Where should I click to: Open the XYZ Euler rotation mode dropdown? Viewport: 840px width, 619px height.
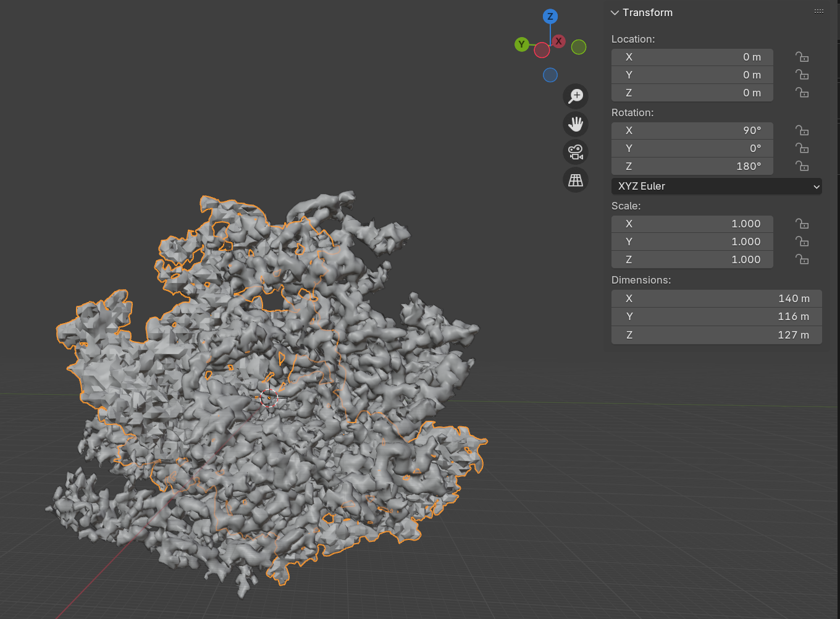pos(716,186)
